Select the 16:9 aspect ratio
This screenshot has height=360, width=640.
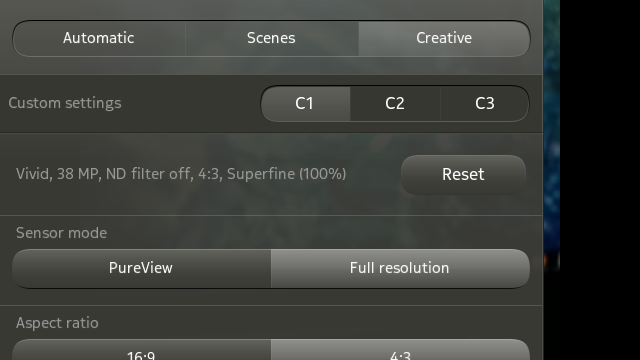click(141, 350)
